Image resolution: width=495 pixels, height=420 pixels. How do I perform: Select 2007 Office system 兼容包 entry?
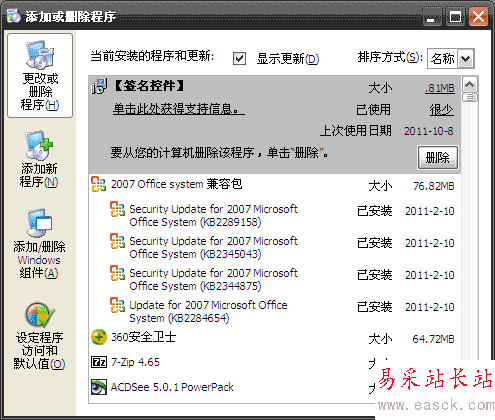point(274,184)
